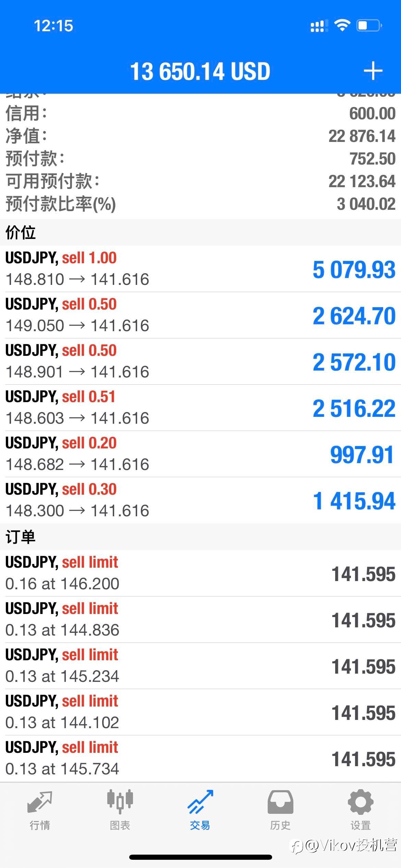
Task: Open USDJPY sell 0.50 position at 148.901
Action: pos(200,361)
